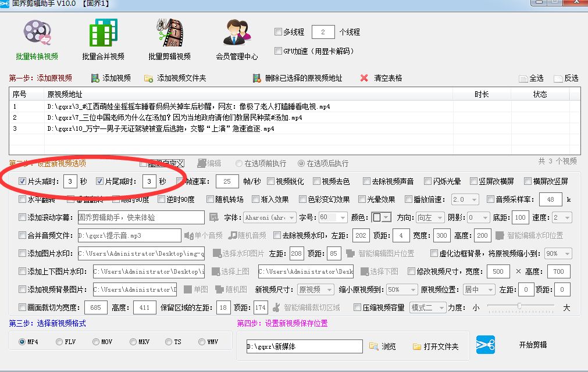Check the 竖屏改横屏 option
The height and width of the screenshot is (372, 588).
click(473, 181)
